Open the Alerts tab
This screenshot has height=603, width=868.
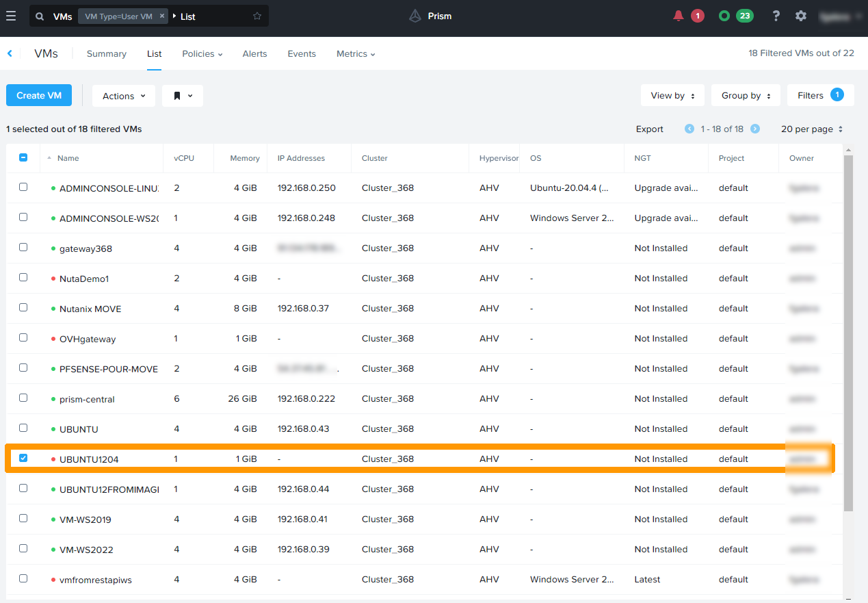click(254, 53)
